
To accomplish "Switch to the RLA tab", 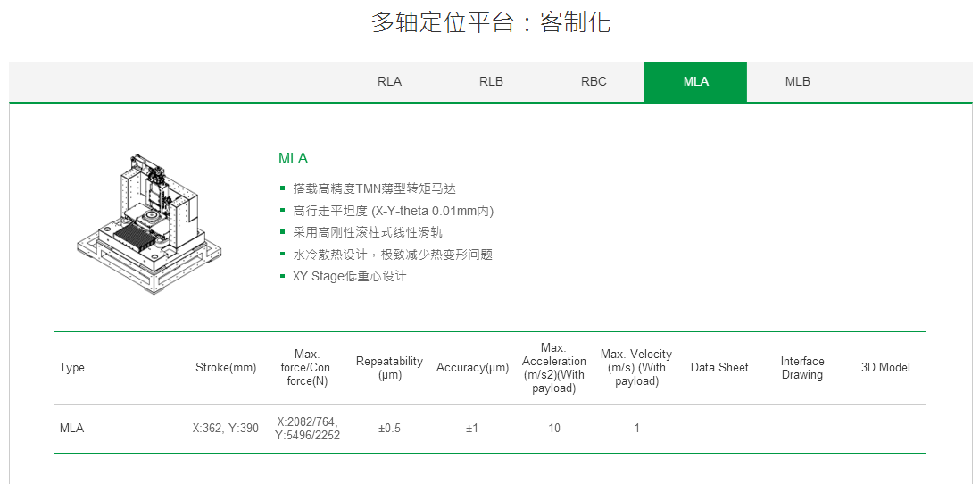I will coord(389,81).
